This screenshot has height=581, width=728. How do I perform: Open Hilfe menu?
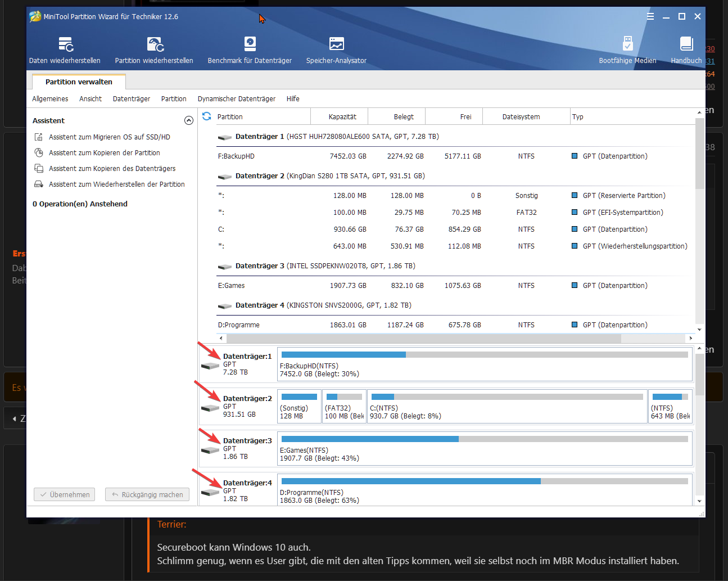(293, 98)
